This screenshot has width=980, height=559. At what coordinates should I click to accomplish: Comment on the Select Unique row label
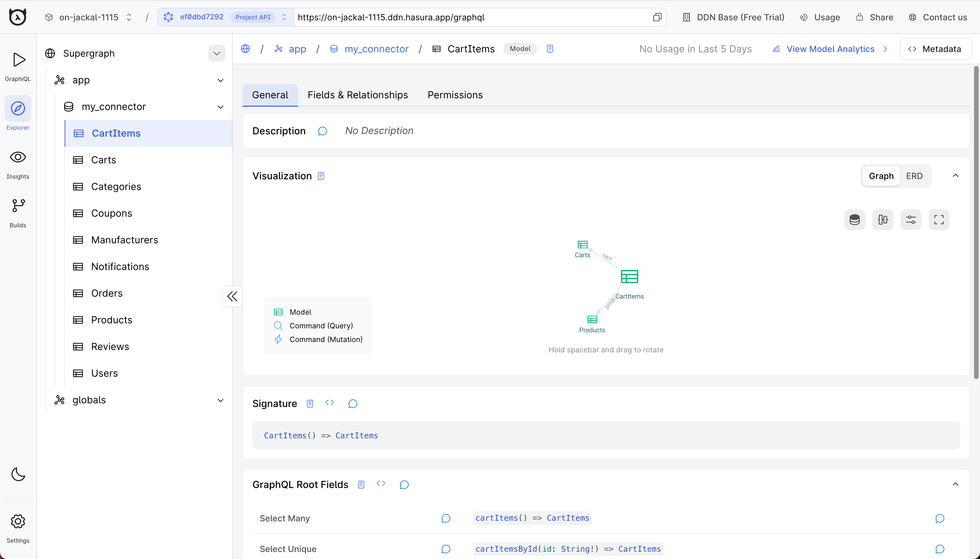446,549
